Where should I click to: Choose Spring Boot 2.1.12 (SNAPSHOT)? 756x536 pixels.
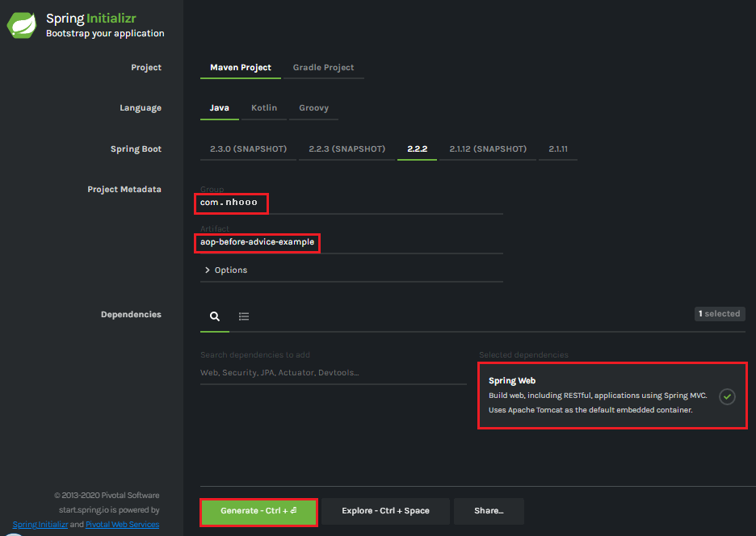pyautogui.click(x=488, y=149)
